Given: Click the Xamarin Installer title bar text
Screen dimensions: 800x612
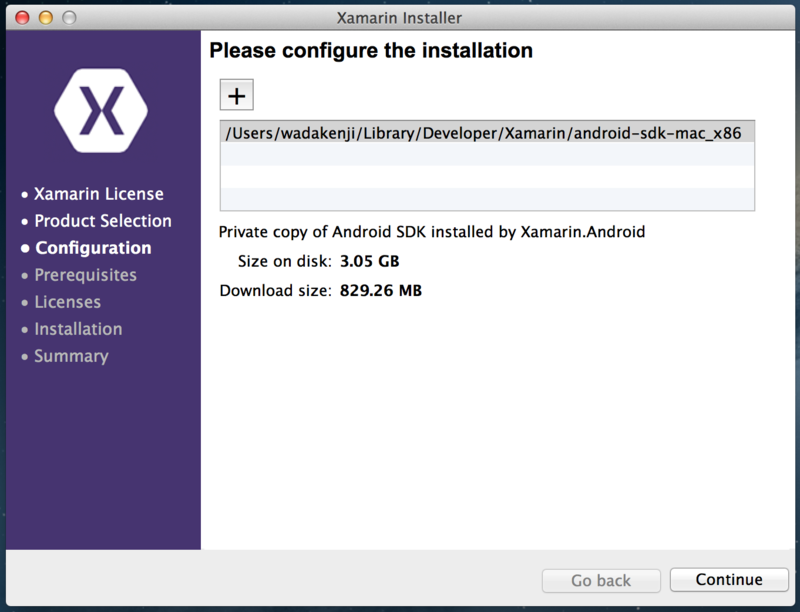Looking at the screenshot, I should pyautogui.click(x=399, y=18).
